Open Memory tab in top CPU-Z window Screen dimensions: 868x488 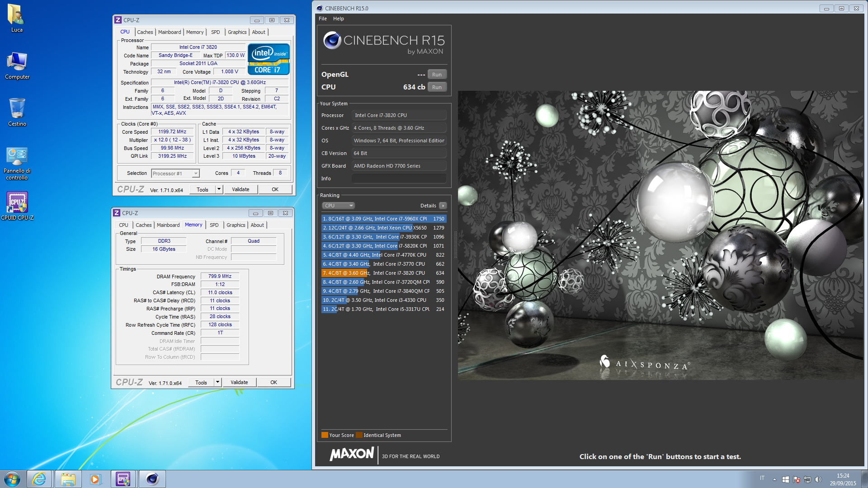click(x=195, y=32)
